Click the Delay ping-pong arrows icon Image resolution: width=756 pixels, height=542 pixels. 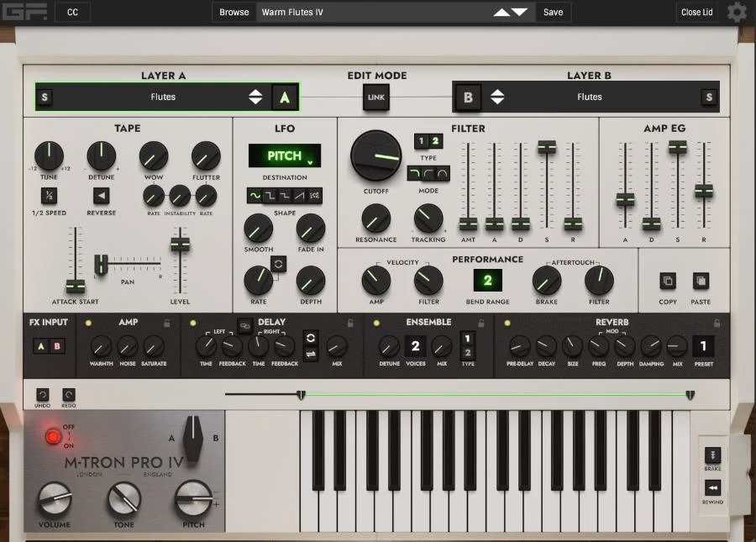tap(311, 355)
